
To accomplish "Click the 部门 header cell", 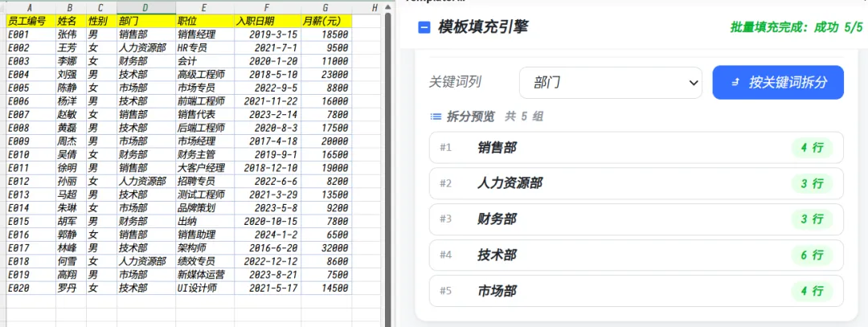I will (x=146, y=21).
